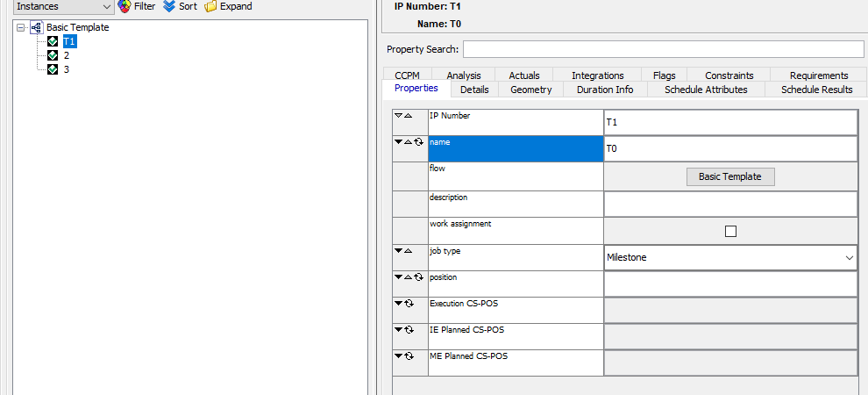Click the refresh icon in the name row
The height and width of the screenshot is (395, 868).
[419, 142]
